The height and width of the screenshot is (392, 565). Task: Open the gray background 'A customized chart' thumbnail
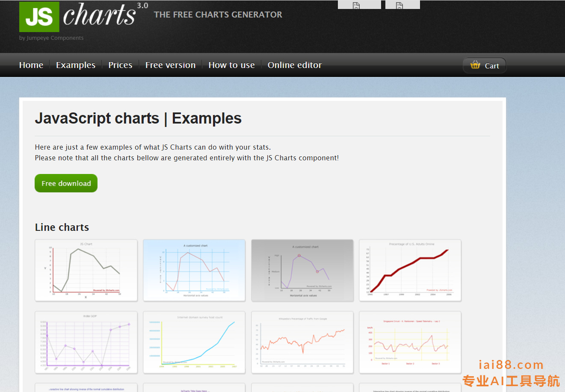pos(302,270)
